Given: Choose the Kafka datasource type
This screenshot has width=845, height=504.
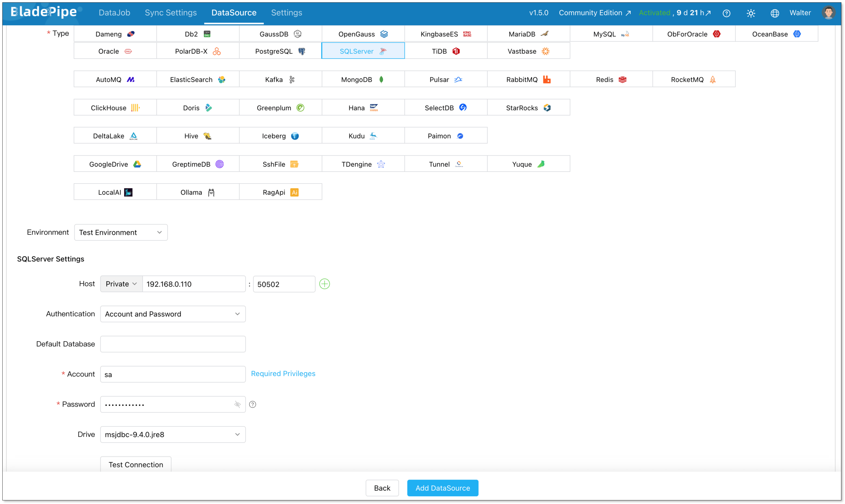Looking at the screenshot, I should pos(280,79).
